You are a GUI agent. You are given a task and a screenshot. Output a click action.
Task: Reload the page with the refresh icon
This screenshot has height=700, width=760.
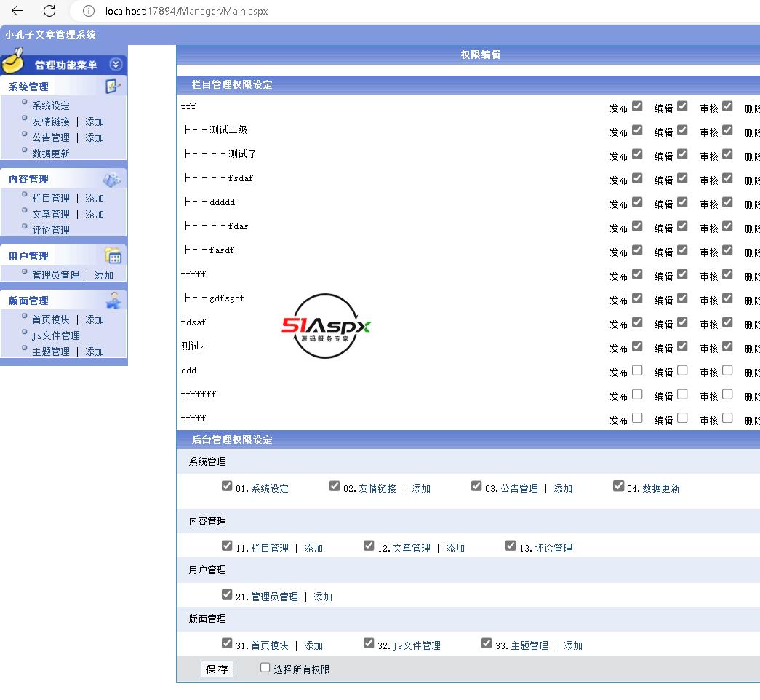[x=49, y=11]
